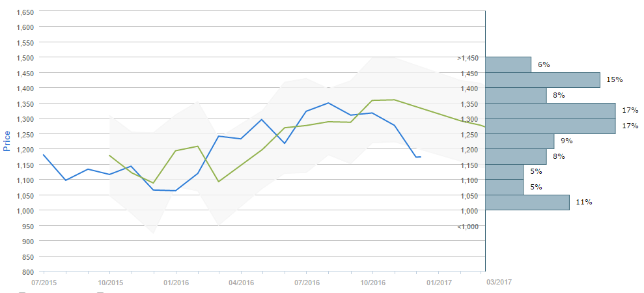The width and height of the screenshot is (644, 293).
Task: Select the 6% bar above 1,450
Action: pyautogui.click(x=508, y=64)
